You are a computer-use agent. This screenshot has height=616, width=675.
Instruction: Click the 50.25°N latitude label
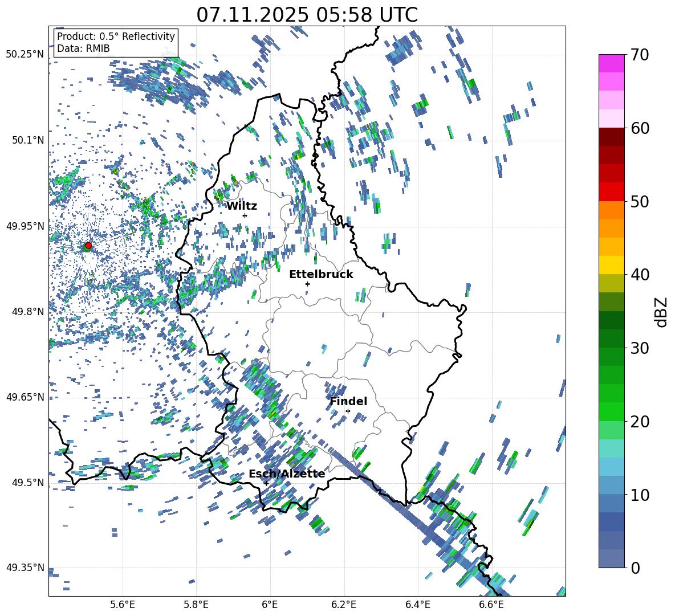coord(25,55)
